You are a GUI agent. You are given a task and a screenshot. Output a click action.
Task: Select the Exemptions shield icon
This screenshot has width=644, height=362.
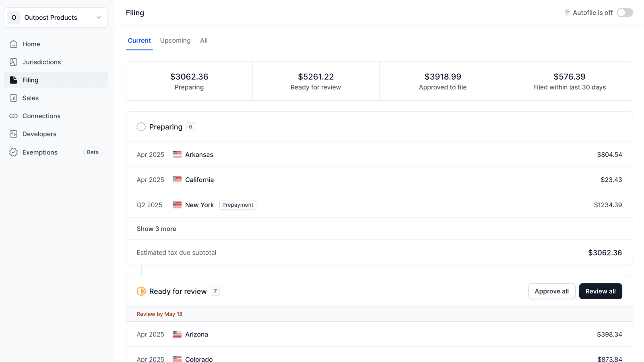[14, 152]
